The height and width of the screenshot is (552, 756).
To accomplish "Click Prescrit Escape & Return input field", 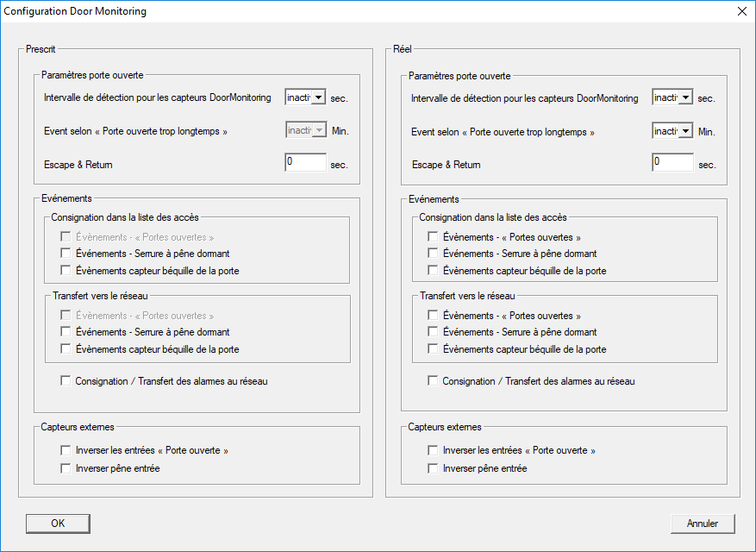I will [x=305, y=162].
